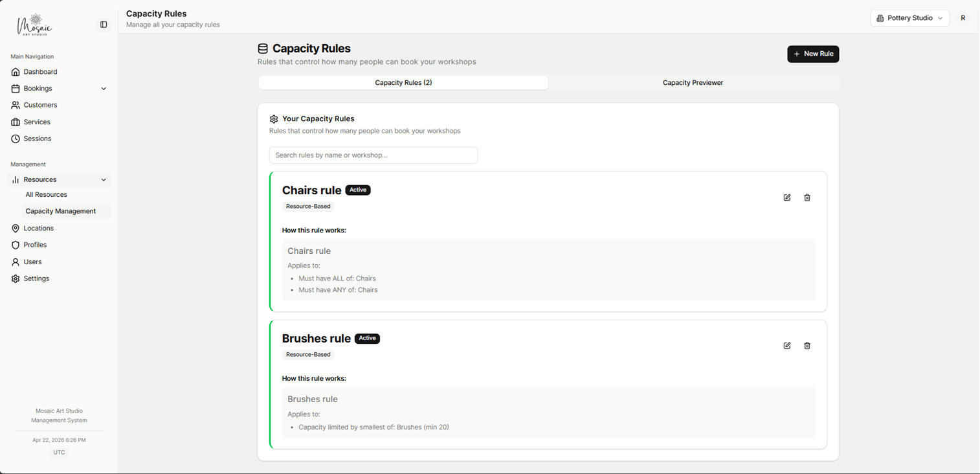Create a rule with the New Rule button
980x474 pixels.
click(x=813, y=54)
